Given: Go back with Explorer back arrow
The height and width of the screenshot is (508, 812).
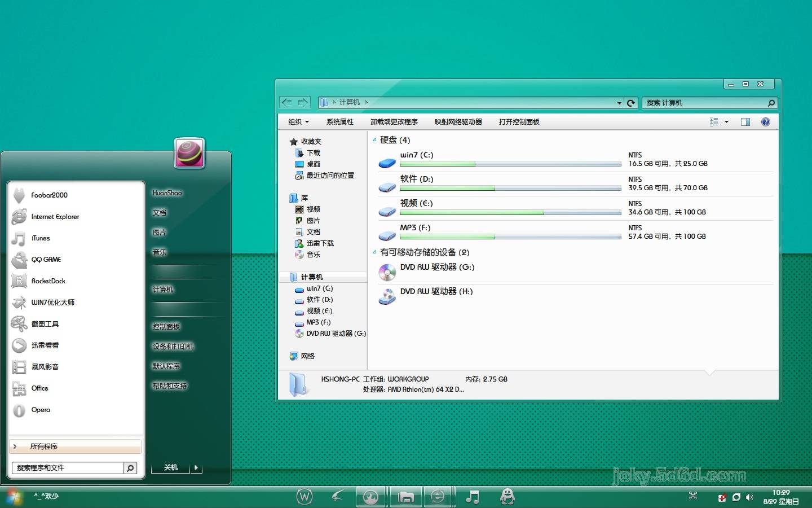Looking at the screenshot, I should tap(287, 102).
